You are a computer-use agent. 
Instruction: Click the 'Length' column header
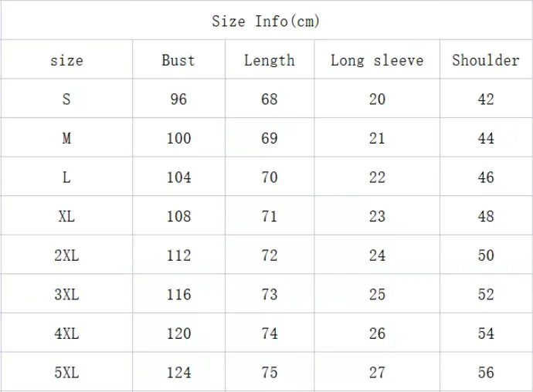270,60
